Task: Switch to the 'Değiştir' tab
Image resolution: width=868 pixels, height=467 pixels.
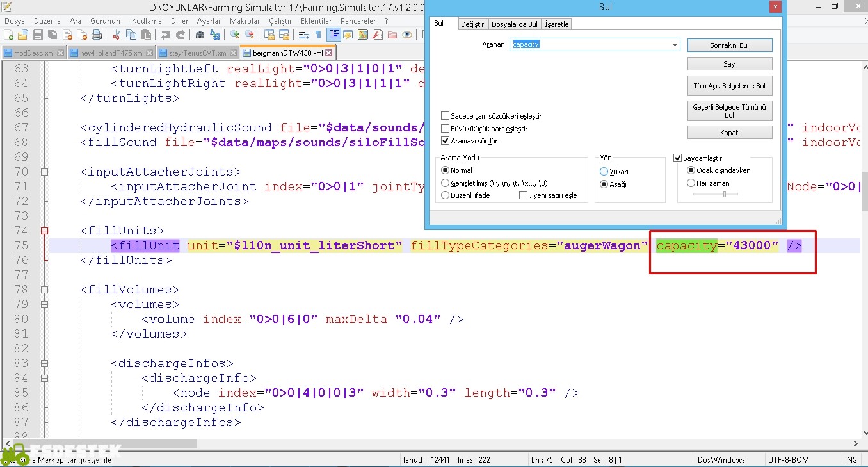Action: pyautogui.click(x=474, y=24)
